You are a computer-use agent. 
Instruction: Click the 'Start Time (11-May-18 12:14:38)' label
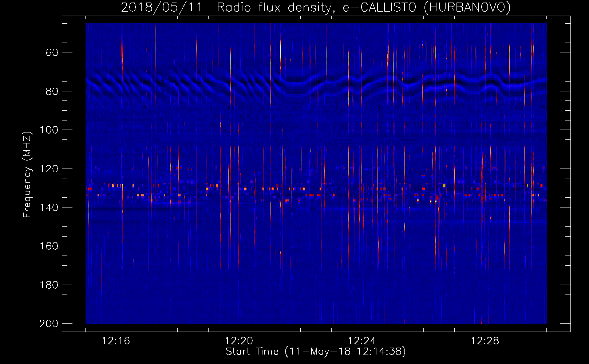(316, 352)
